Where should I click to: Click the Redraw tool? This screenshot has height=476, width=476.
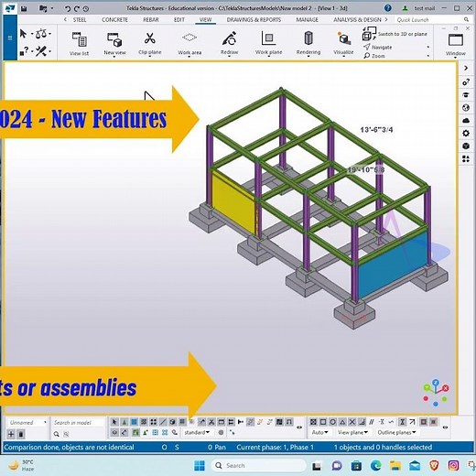(x=229, y=43)
